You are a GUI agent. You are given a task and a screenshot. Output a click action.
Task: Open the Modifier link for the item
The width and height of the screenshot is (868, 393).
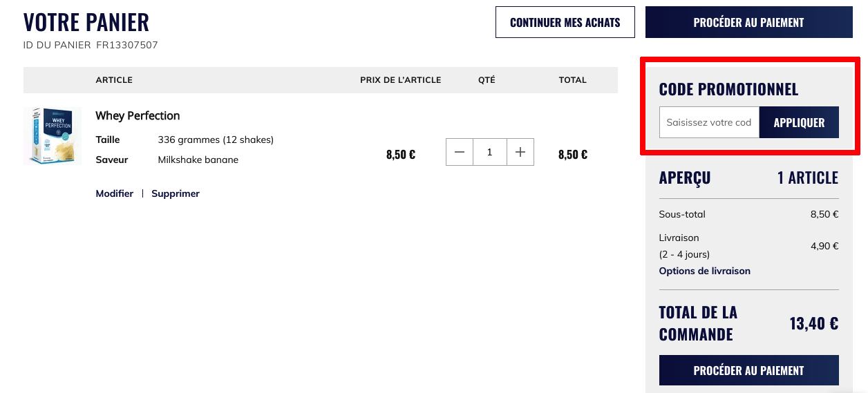tap(115, 193)
